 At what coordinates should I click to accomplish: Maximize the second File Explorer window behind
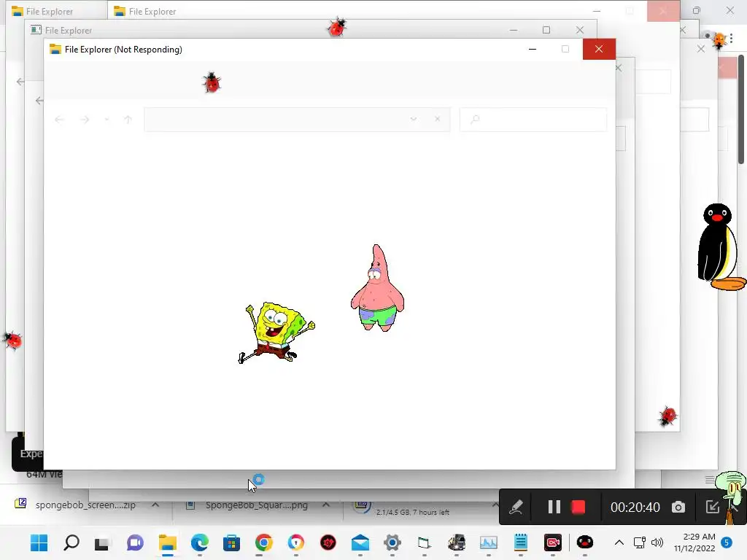point(546,30)
